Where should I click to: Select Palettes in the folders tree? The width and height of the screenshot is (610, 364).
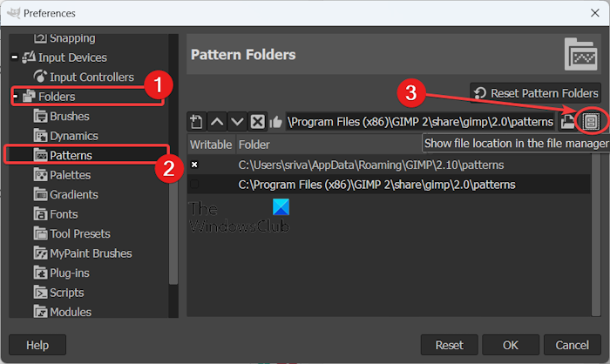[70, 175]
